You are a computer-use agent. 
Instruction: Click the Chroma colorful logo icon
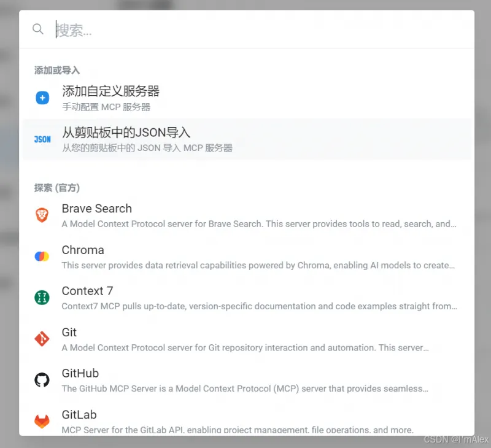pyautogui.click(x=42, y=257)
